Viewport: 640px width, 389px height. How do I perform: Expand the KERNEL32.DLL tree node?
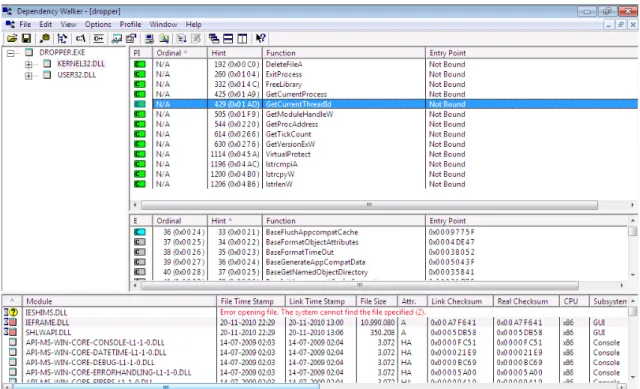[29, 64]
